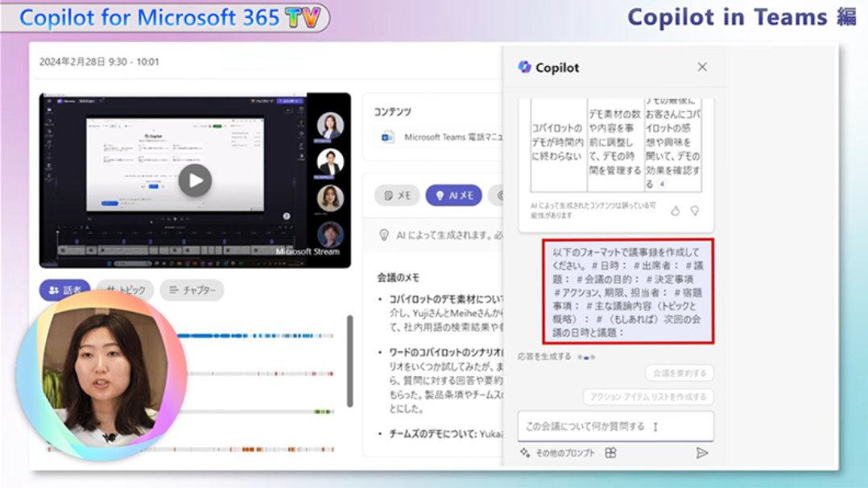Open the prompt library grid icon
The height and width of the screenshot is (488, 868).
click(610, 453)
